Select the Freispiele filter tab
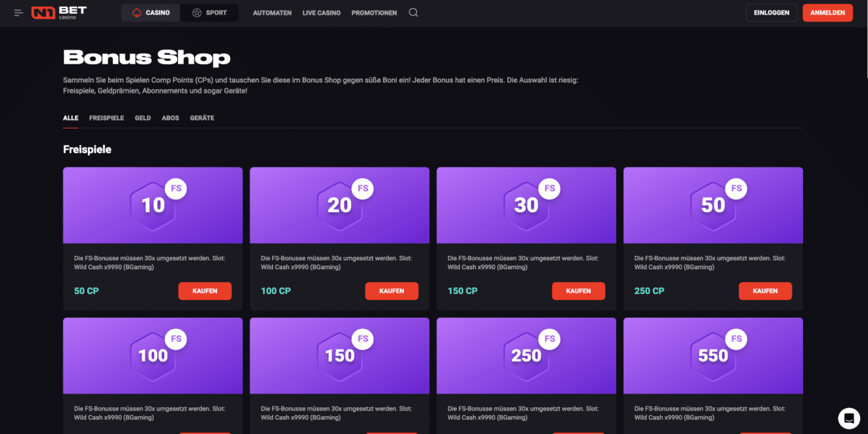868x434 pixels. (x=106, y=118)
